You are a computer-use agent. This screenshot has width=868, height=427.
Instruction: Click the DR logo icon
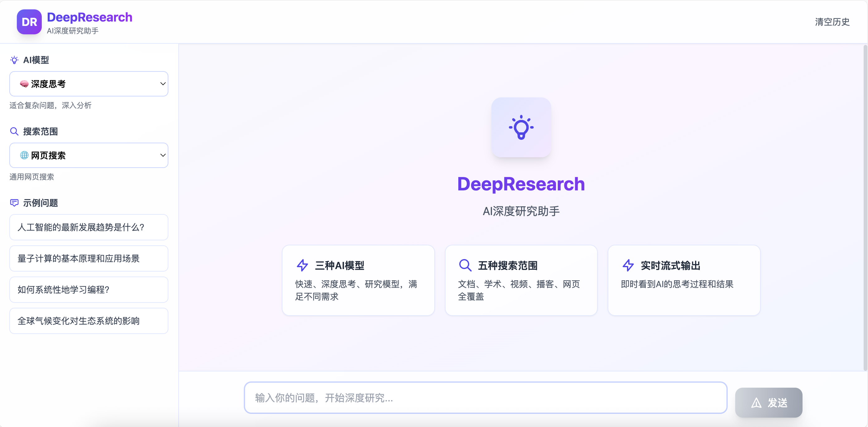[x=29, y=22]
